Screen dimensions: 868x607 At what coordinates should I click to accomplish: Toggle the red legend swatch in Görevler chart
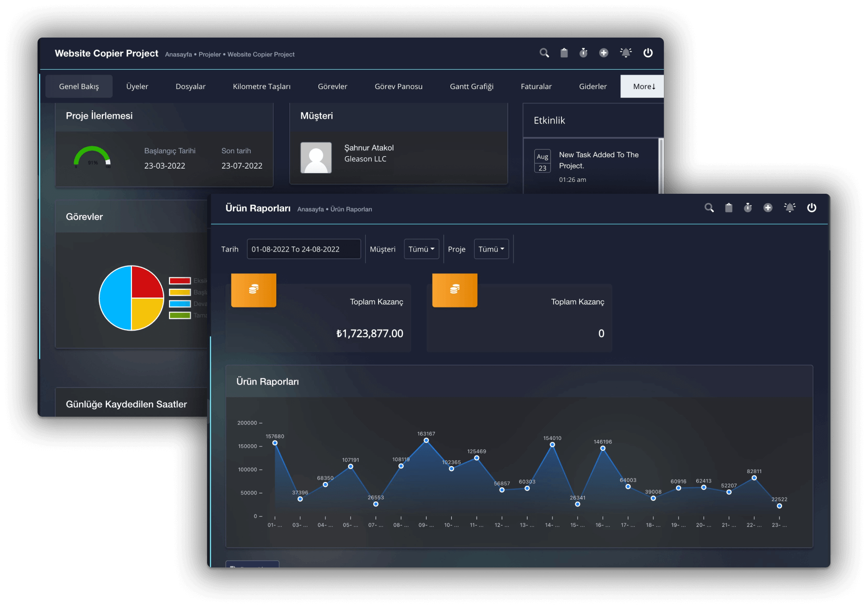point(180,281)
